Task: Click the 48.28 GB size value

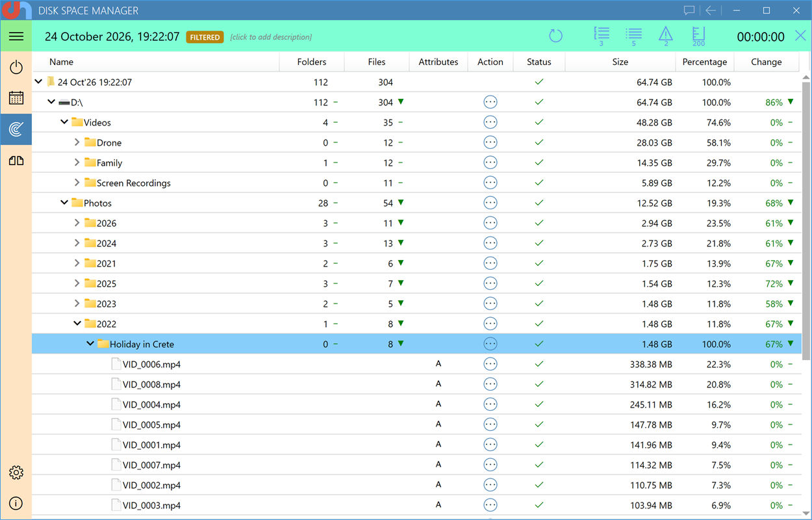Action: coord(654,122)
